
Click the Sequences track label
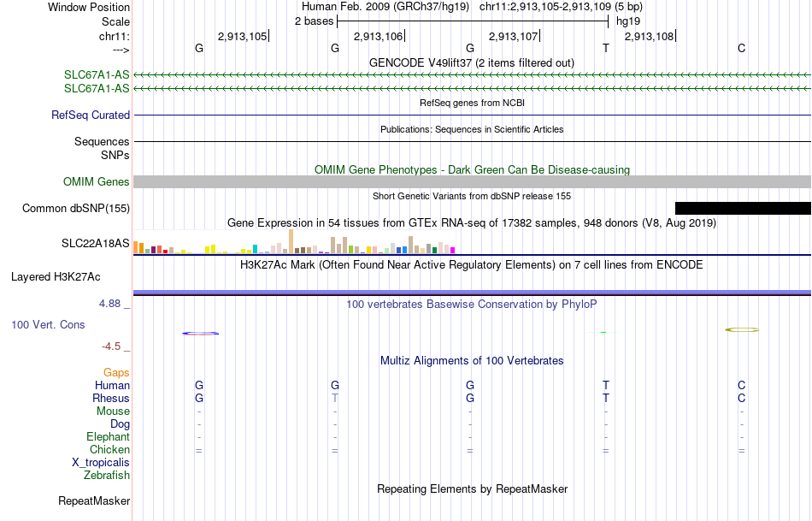coord(102,141)
